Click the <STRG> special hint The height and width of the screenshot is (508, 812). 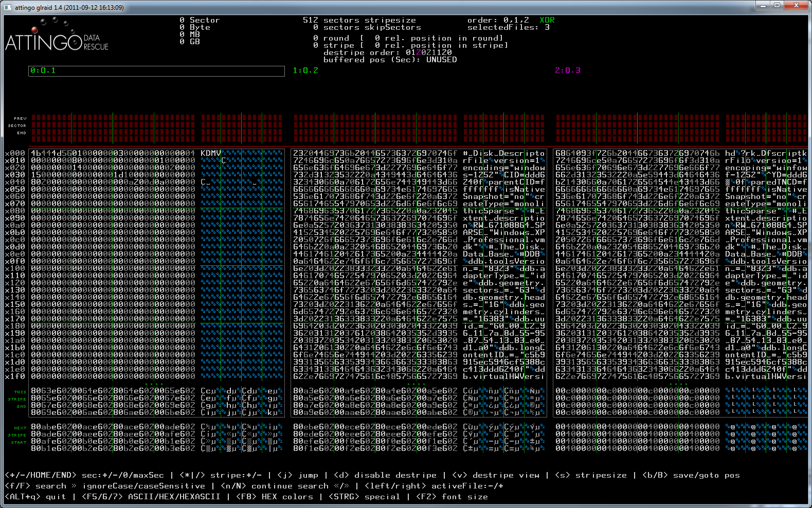point(365,497)
